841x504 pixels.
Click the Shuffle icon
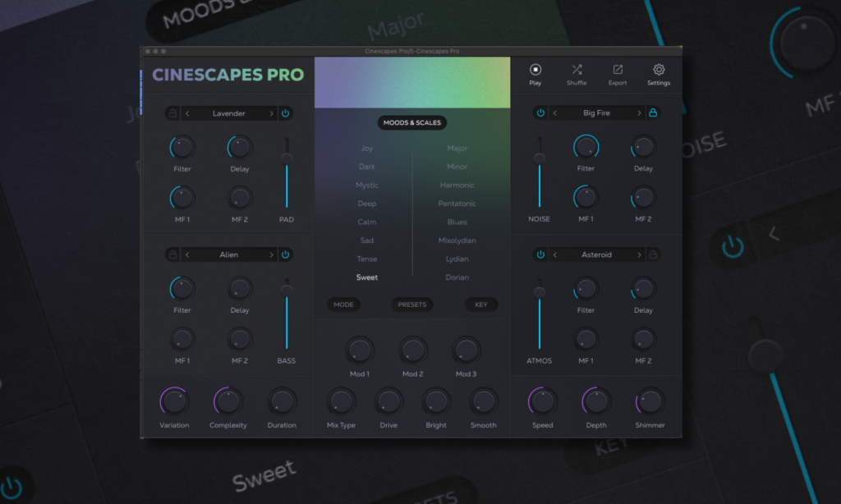point(577,71)
